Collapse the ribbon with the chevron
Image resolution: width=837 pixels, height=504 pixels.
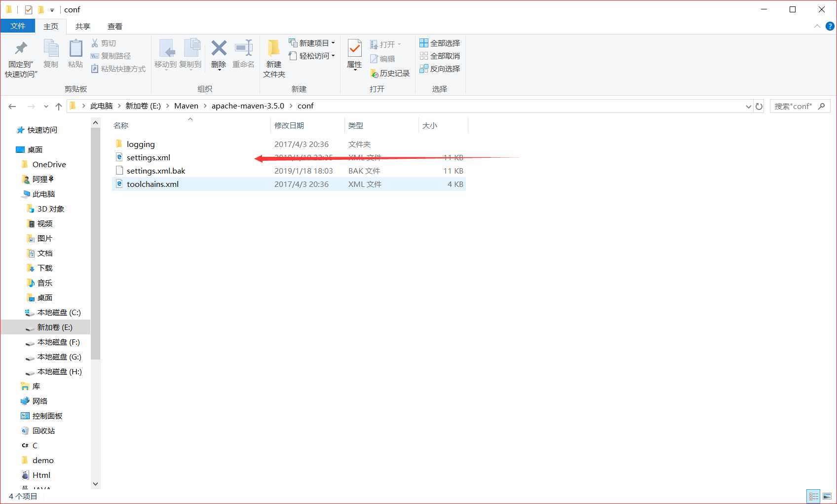[817, 26]
